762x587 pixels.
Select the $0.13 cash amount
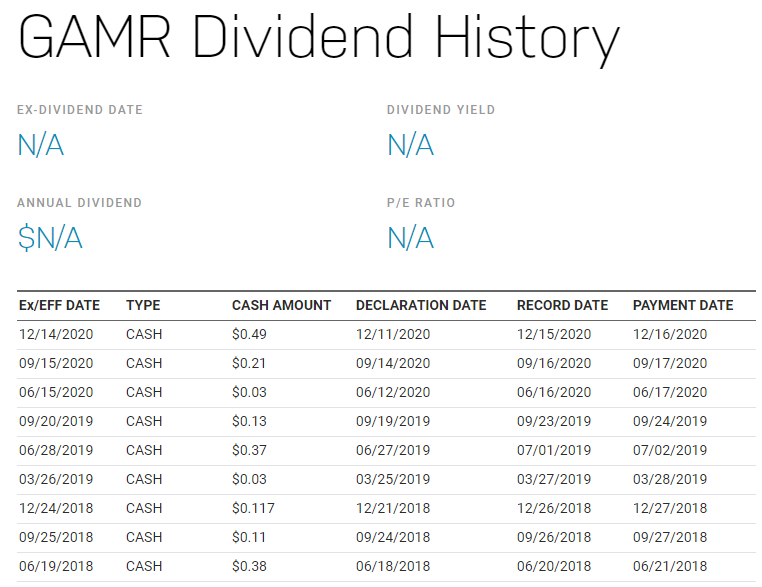point(249,421)
